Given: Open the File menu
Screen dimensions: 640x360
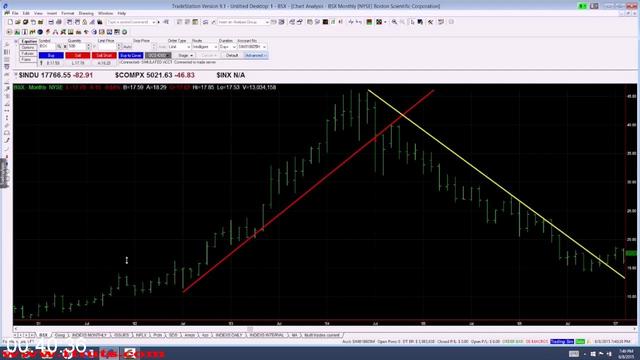Looking at the screenshot, I should coord(15,13).
